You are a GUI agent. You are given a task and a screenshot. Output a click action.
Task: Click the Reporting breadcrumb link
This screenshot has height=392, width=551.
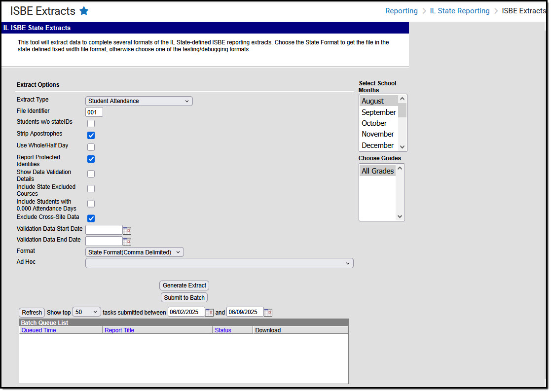[402, 11]
